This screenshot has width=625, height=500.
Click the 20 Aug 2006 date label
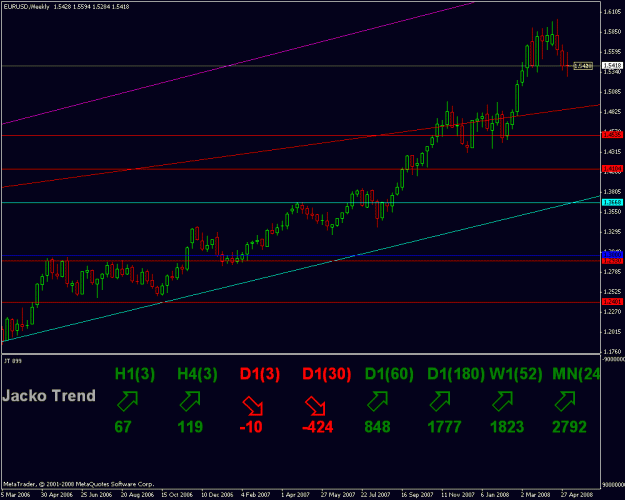(x=137, y=495)
